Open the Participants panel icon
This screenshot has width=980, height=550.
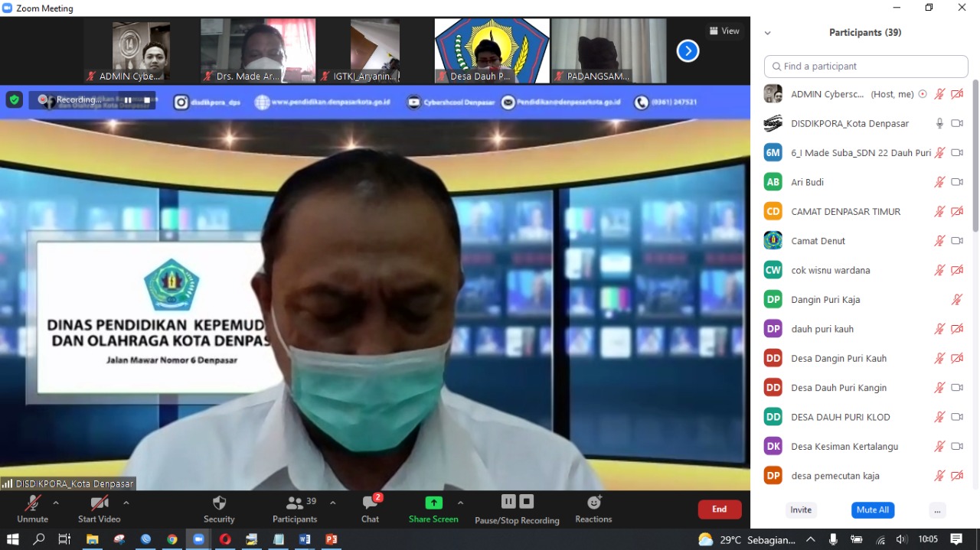295,503
